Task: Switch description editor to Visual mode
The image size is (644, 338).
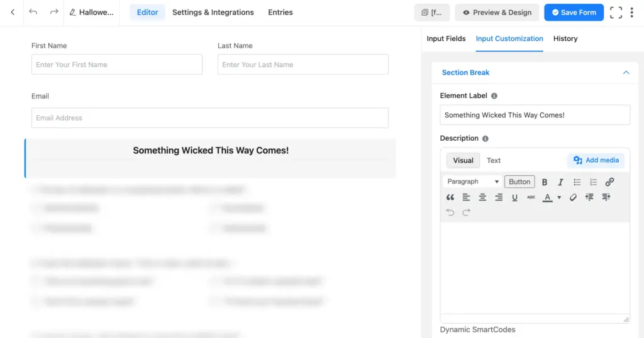Action: tap(463, 160)
